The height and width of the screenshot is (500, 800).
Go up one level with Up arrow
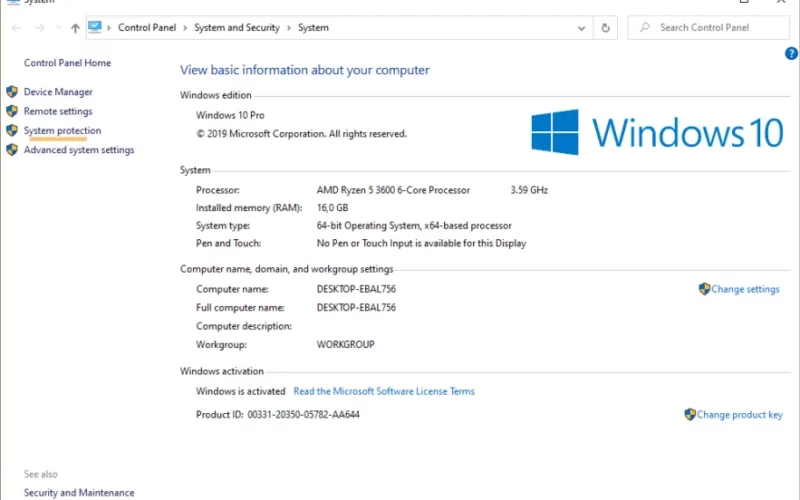[75, 28]
